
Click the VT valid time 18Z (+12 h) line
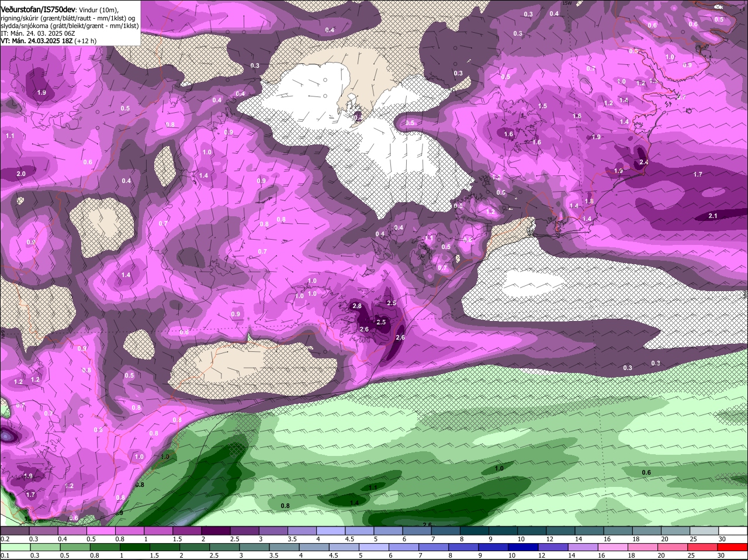click(x=49, y=41)
